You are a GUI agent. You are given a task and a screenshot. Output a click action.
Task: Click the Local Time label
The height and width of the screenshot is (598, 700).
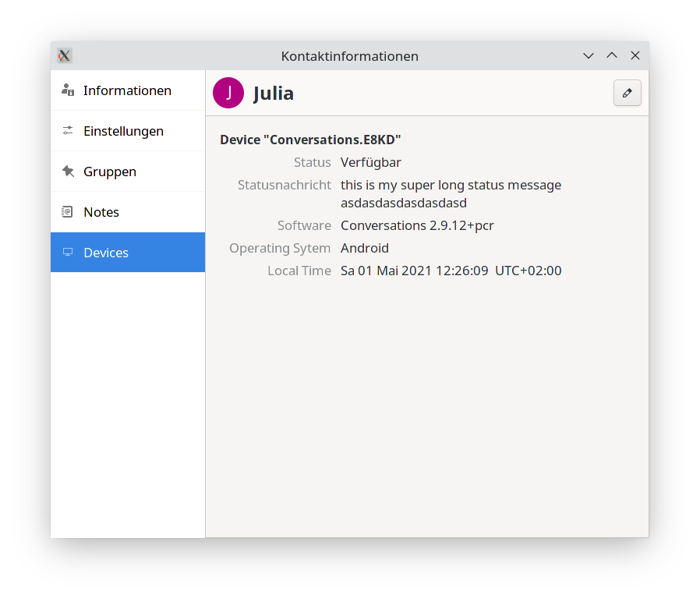(x=299, y=271)
